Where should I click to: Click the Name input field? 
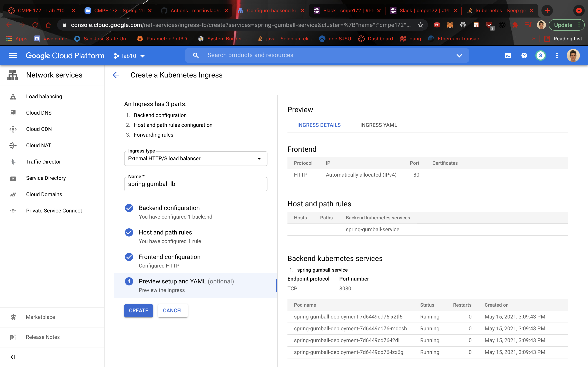click(x=196, y=184)
